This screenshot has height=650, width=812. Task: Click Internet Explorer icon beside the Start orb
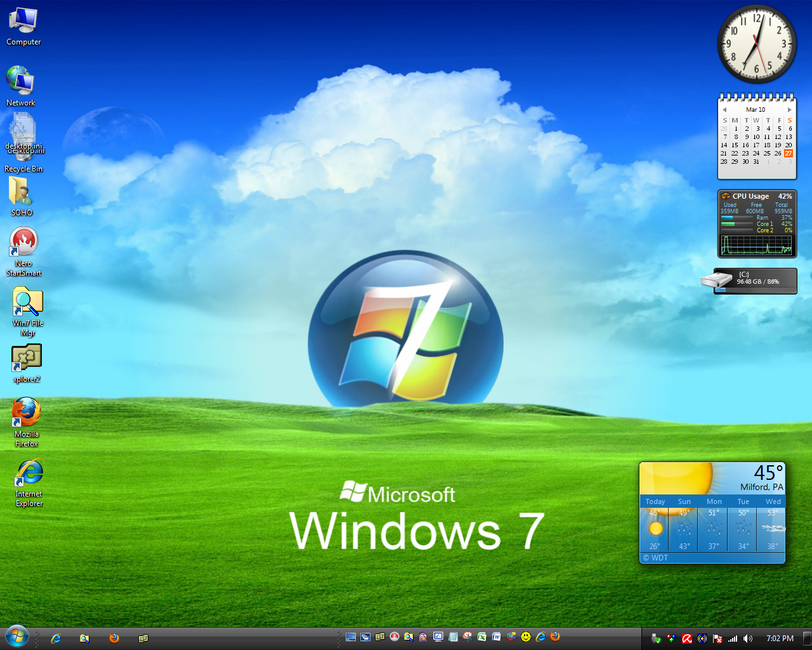coord(56,638)
